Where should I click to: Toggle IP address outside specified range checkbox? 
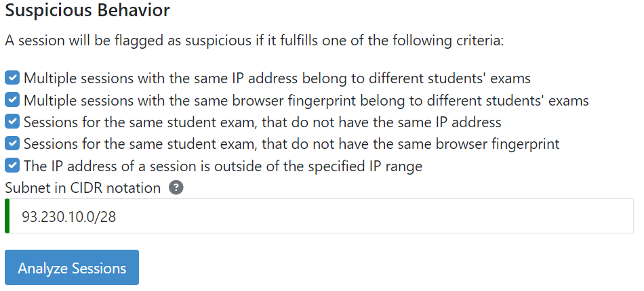[x=12, y=166]
